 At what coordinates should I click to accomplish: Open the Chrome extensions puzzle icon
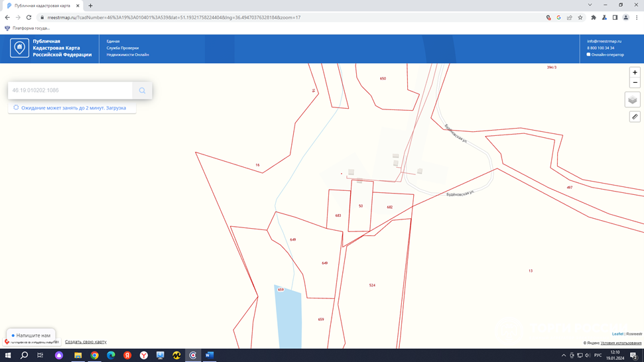594,18
